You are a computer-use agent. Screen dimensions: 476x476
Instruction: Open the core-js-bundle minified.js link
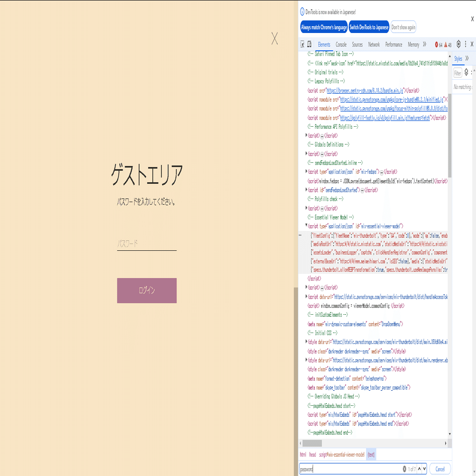coord(392,99)
